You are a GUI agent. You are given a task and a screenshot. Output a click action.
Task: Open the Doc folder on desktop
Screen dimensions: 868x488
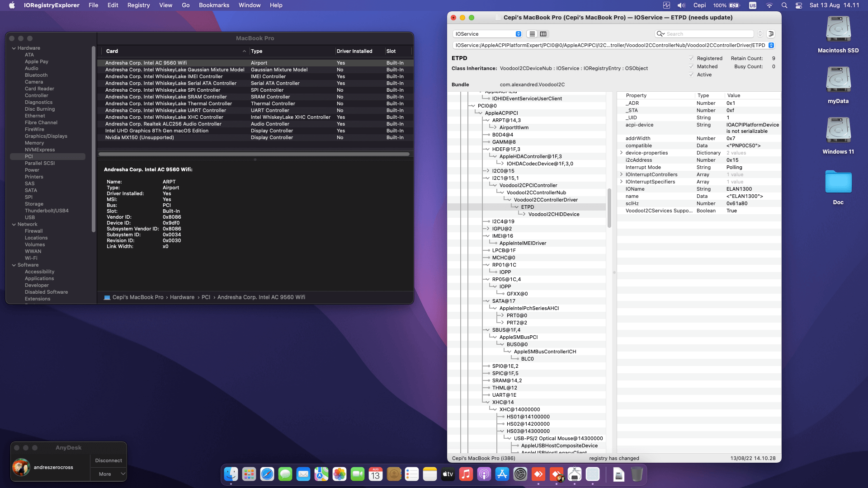point(838,182)
